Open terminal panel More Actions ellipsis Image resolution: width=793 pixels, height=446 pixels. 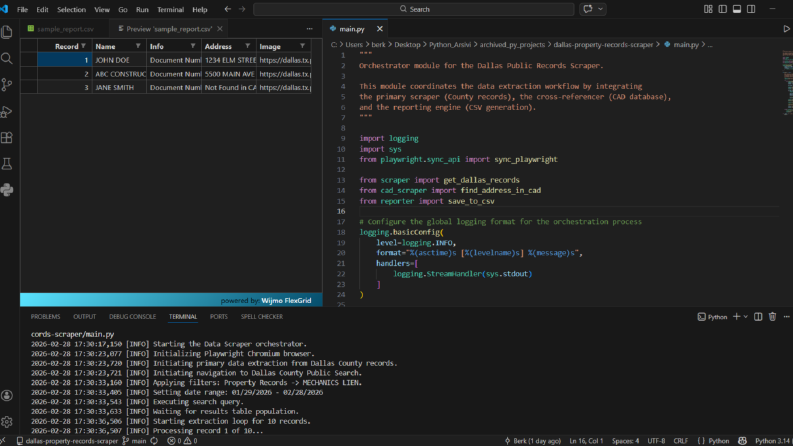point(786,317)
